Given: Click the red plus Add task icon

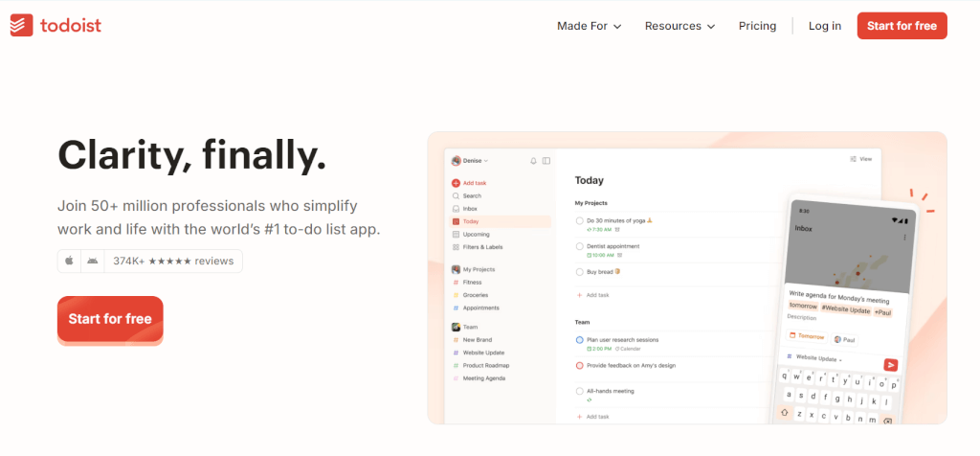Looking at the screenshot, I should pyautogui.click(x=456, y=183).
